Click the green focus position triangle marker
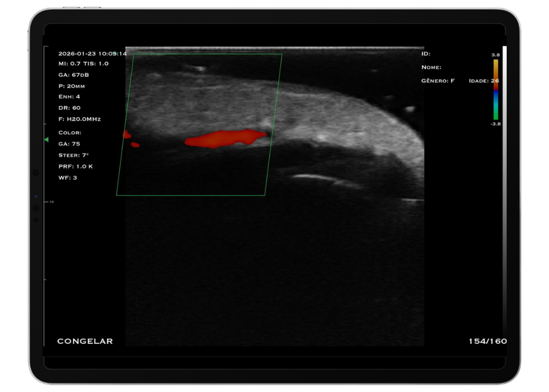Screen dimensions: 549x392 [46, 140]
